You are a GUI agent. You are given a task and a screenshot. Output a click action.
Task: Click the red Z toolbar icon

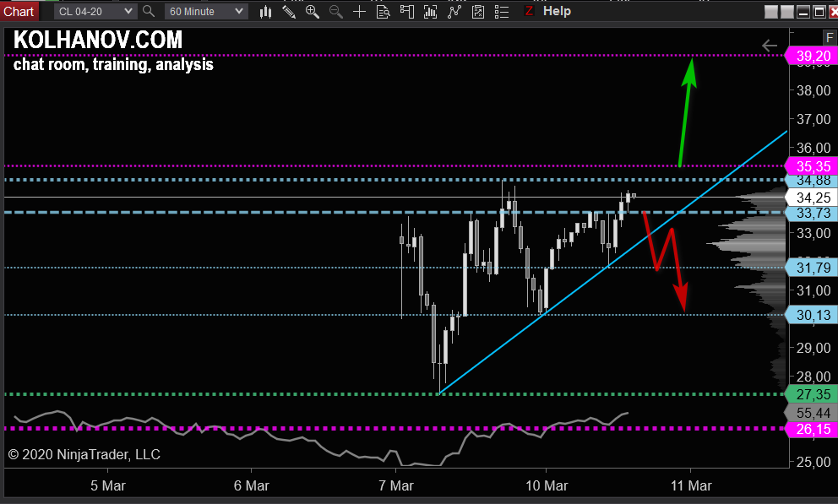[529, 11]
